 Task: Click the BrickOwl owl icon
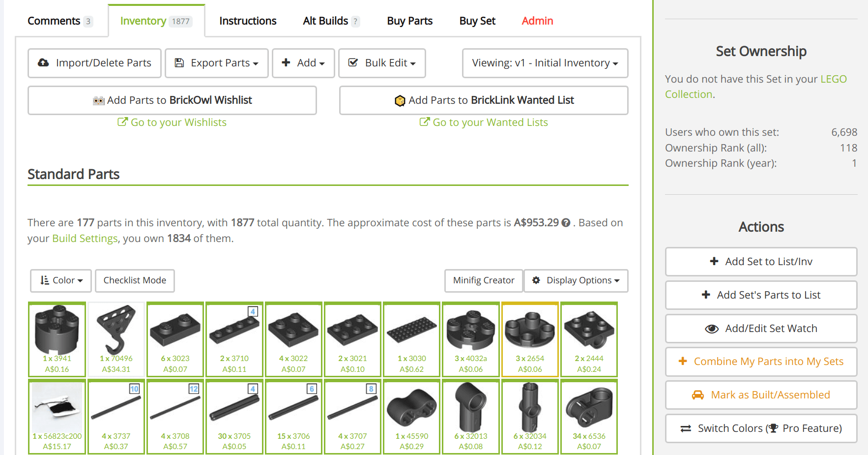pyautogui.click(x=99, y=101)
